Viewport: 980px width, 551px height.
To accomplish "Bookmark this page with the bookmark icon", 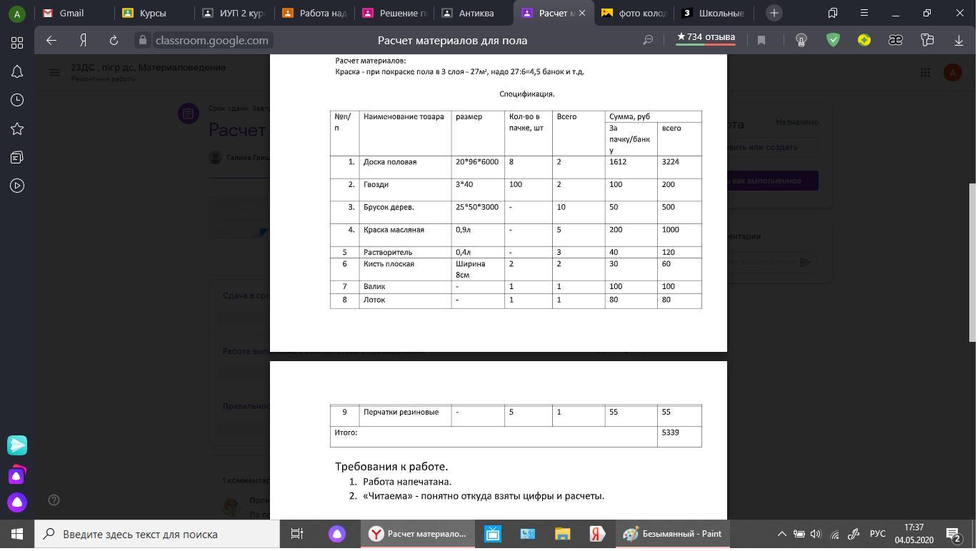I will [761, 41].
